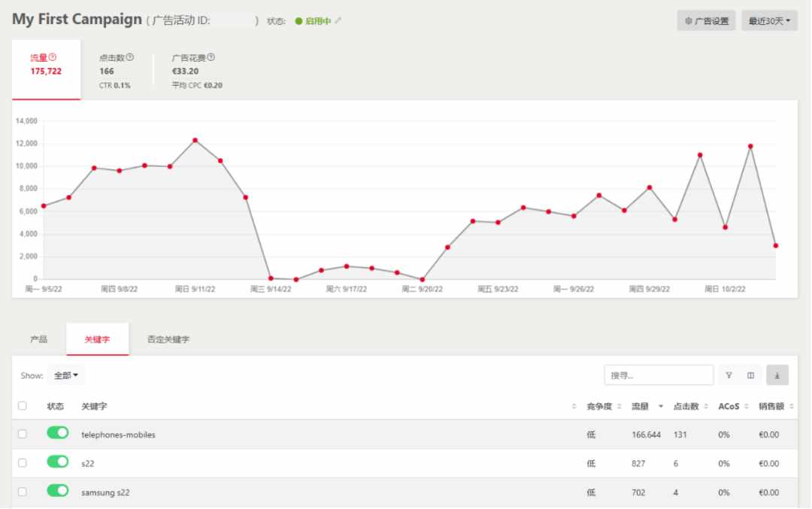Image resolution: width=812 pixels, height=509 pixels.
Task: Click the CTR 0.1% text
Action: click(115, 86)
